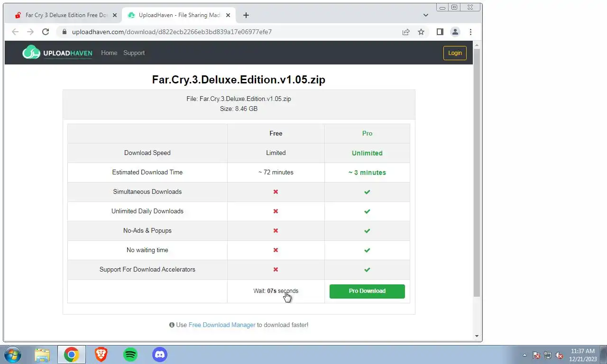Image resolution: width=607 pixels, height=364 pixels.
Task: Click the Wait seconds countdown text
Action: point(276,291)
